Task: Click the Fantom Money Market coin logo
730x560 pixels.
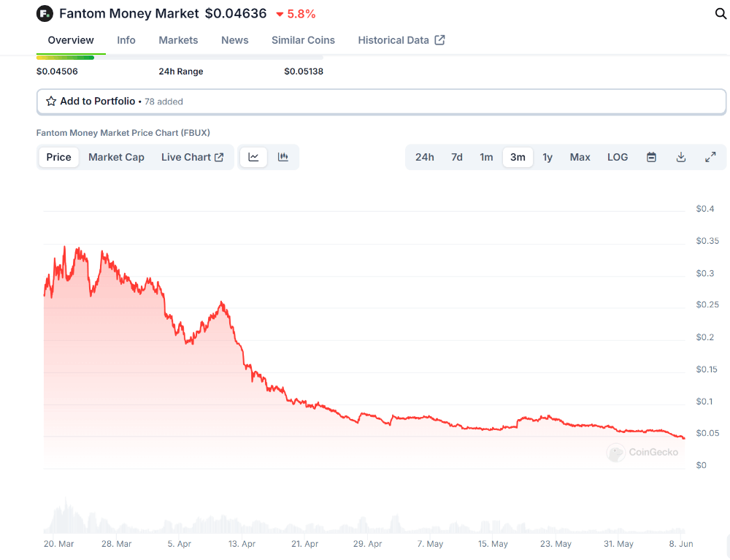Action: pos(45,13)
